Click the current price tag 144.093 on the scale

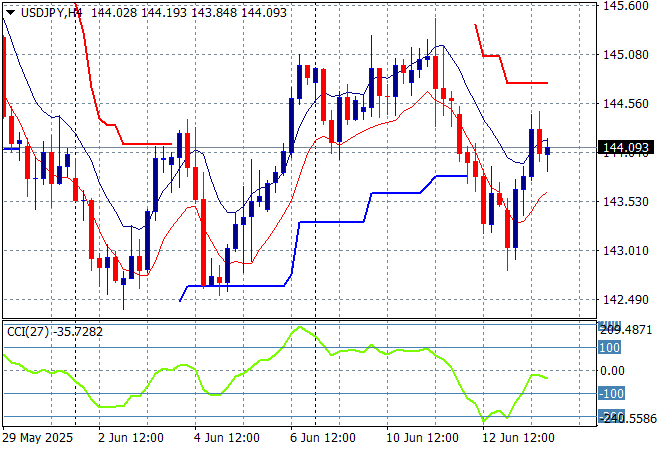(626, 147)
